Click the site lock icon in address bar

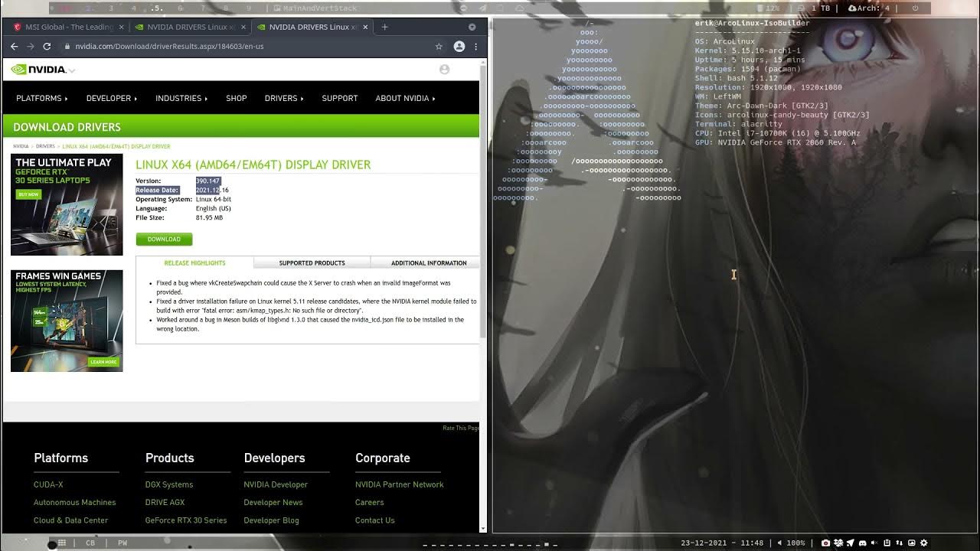tap(67, 46)
